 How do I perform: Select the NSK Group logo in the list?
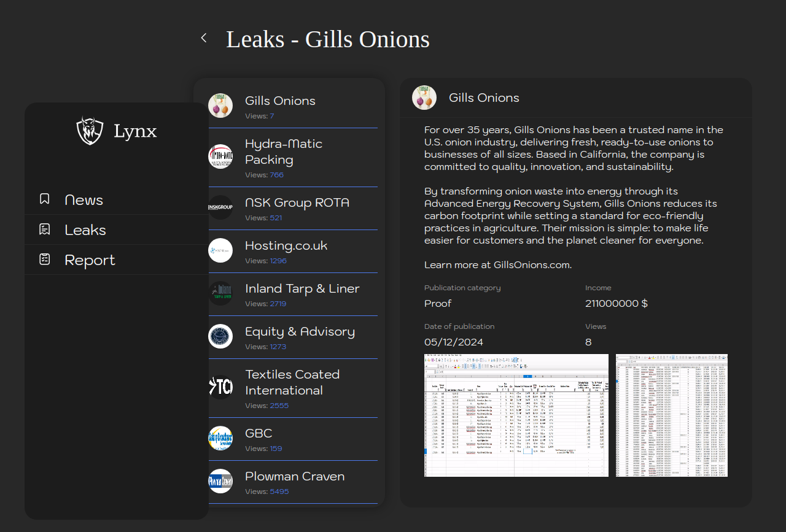click(220, 207)
